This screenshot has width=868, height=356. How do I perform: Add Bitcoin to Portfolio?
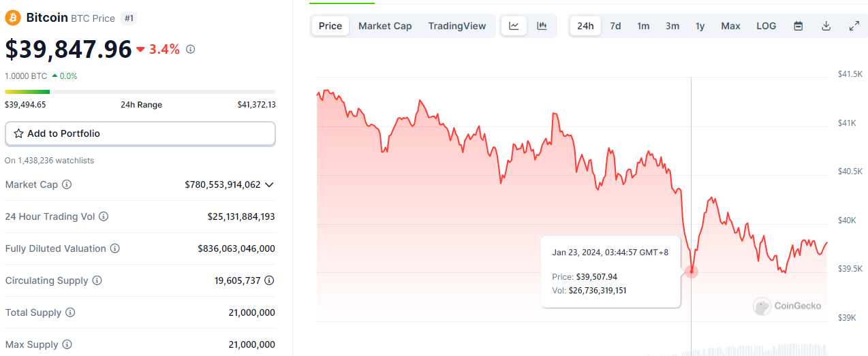(140, 133)
